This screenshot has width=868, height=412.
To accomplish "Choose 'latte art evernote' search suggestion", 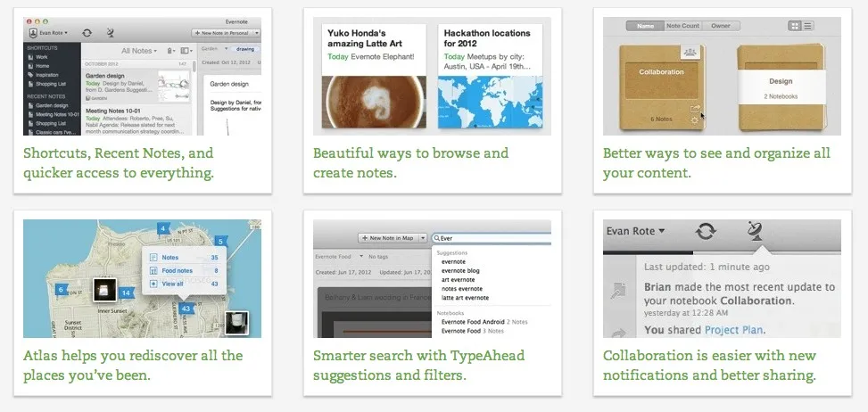I will pyautogui.click(x=465, y=298).
